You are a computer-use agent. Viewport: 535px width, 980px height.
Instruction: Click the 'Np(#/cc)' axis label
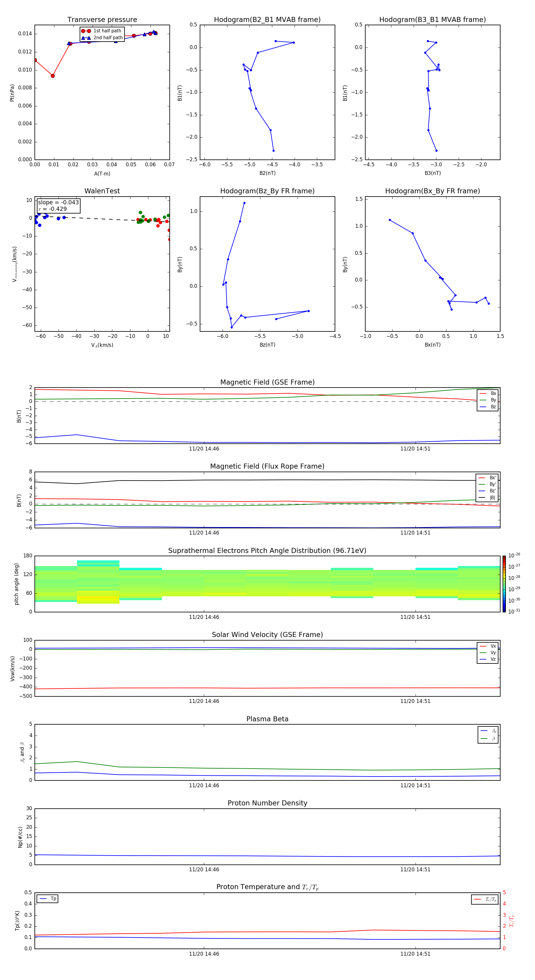tap(20, 837)
